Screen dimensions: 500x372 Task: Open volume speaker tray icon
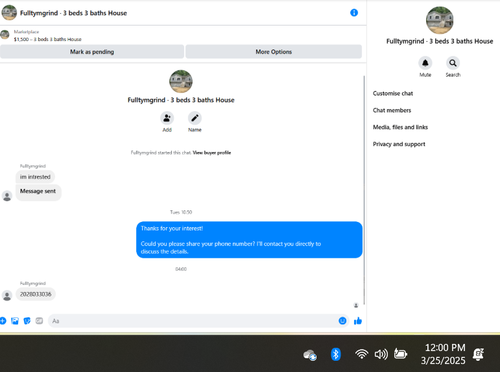coord(381,354)
